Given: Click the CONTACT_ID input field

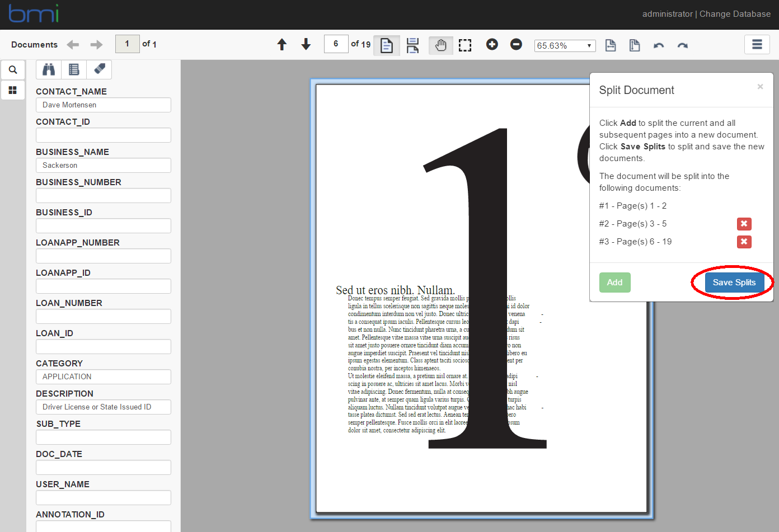Looking at the screenshot, I should (104, 135).
